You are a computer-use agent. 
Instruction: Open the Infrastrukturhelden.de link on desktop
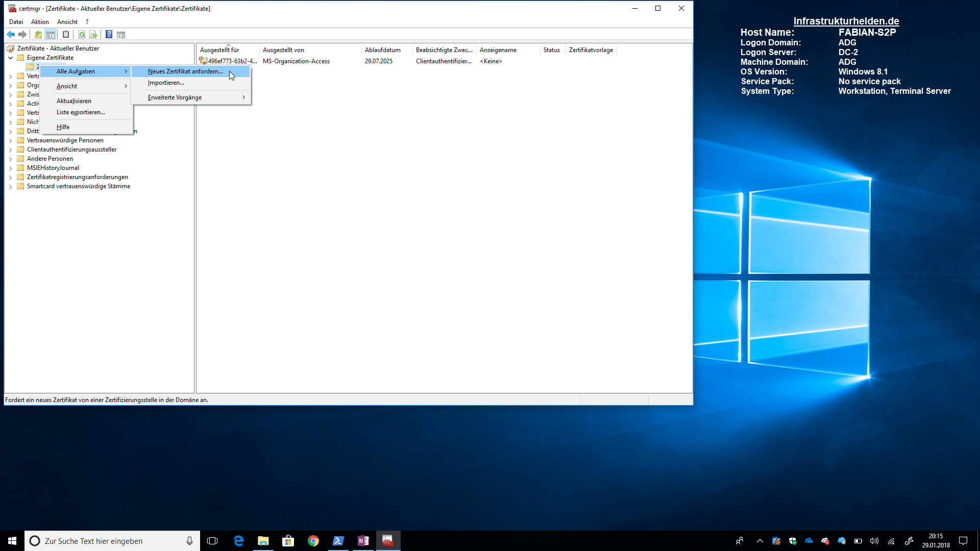point(846,21)
